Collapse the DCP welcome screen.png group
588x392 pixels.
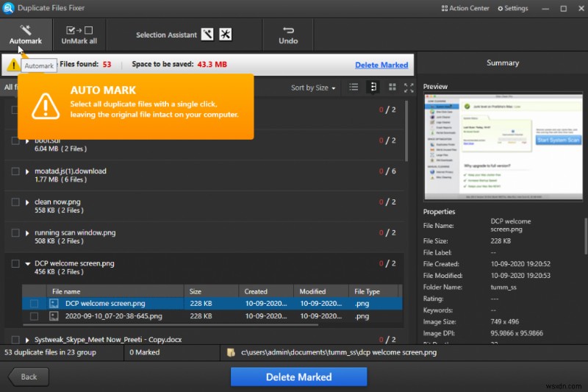coord(27,264)
